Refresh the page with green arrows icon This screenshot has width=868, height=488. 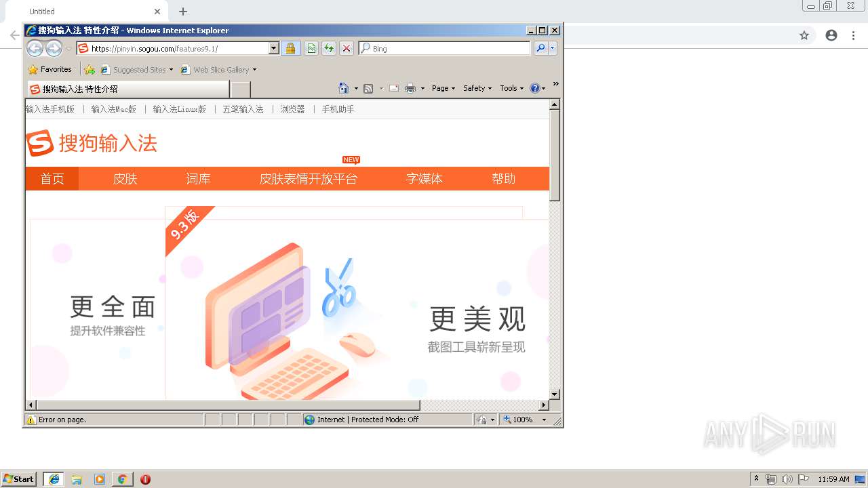tap(329, 48)
